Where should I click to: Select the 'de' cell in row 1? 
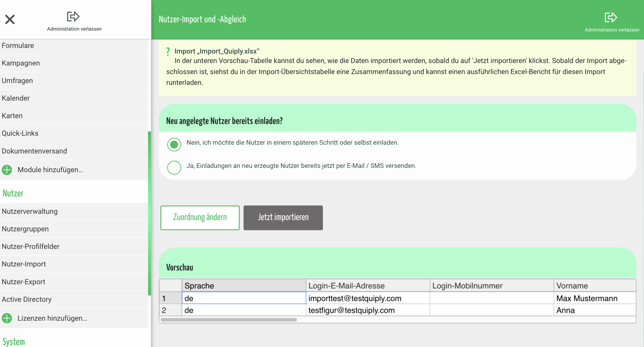point(244,298)
